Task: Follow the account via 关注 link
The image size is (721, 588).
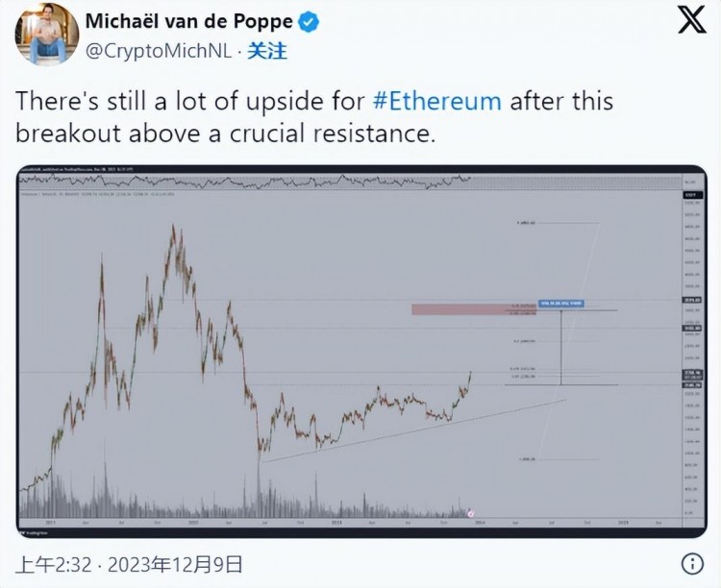Action: [267, 51]
